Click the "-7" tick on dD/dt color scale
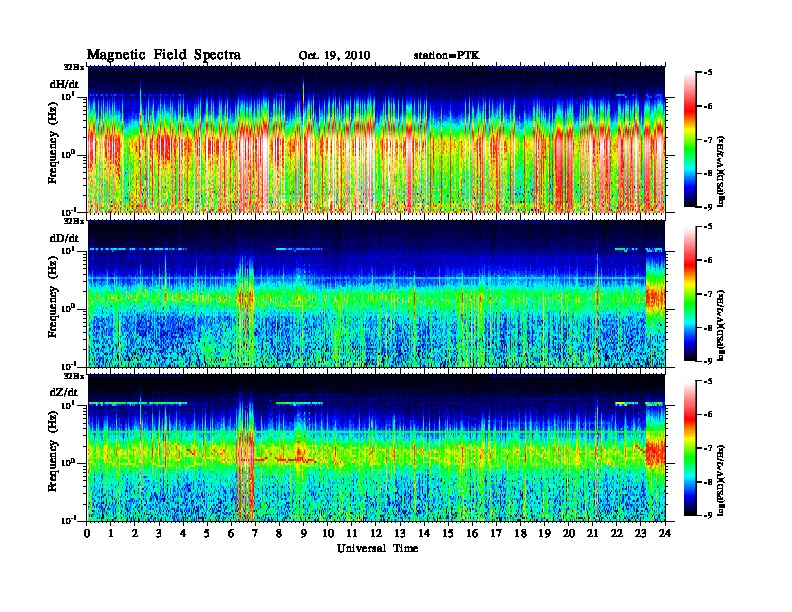This screenshot has height=612, width=792. coord(708,294)
